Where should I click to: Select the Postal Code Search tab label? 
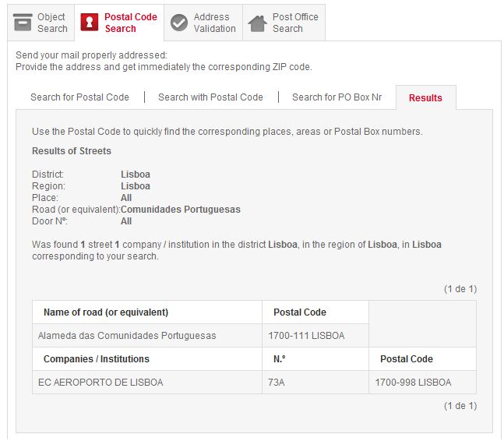(131, 23)
